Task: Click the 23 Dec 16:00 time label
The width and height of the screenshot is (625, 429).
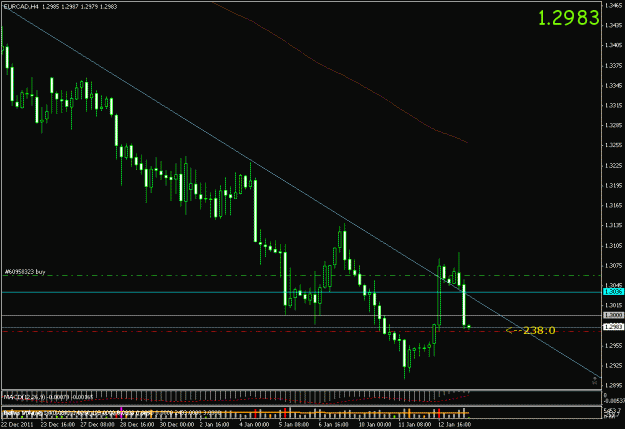Action: (x=58, y=425)
